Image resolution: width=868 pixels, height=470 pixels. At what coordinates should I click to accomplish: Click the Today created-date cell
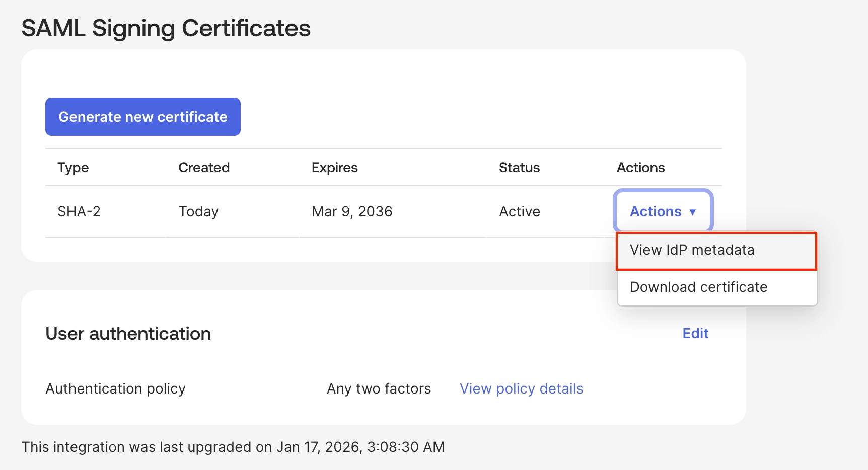(198, 211)
